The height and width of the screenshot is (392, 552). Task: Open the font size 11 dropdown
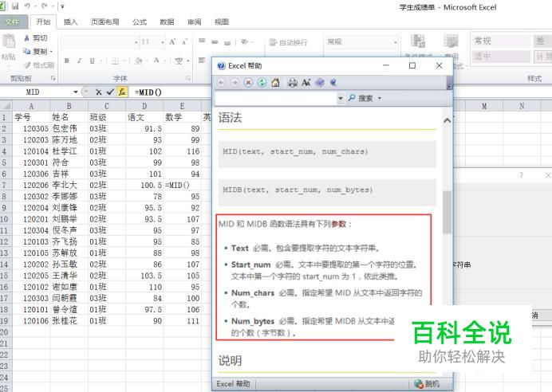click(x=162, y=42)
